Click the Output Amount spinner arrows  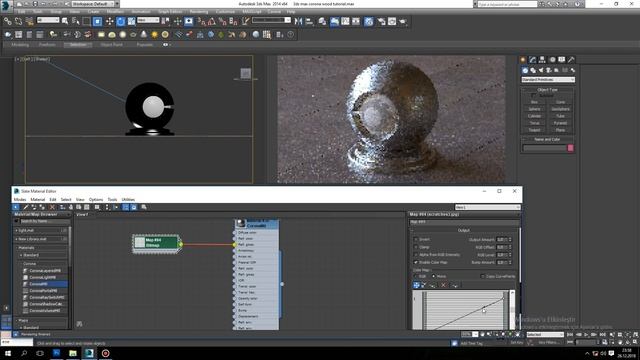tap(510, 240)
